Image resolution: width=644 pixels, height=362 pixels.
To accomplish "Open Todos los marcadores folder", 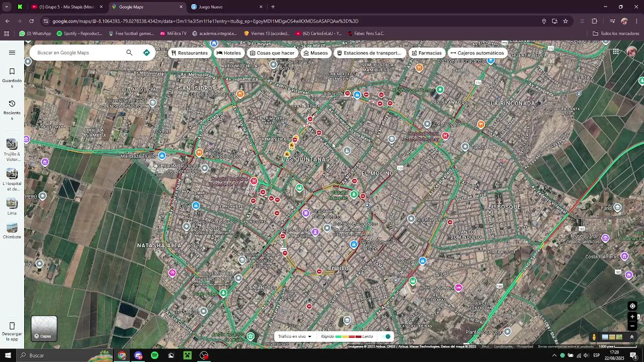I will [616, 34].
